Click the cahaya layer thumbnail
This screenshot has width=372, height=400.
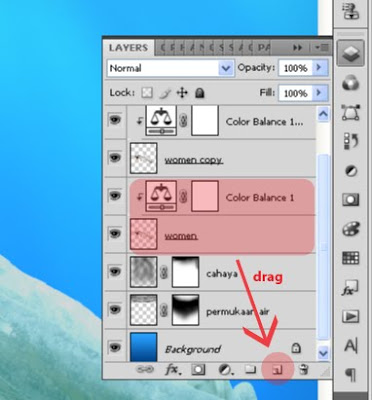144,272
